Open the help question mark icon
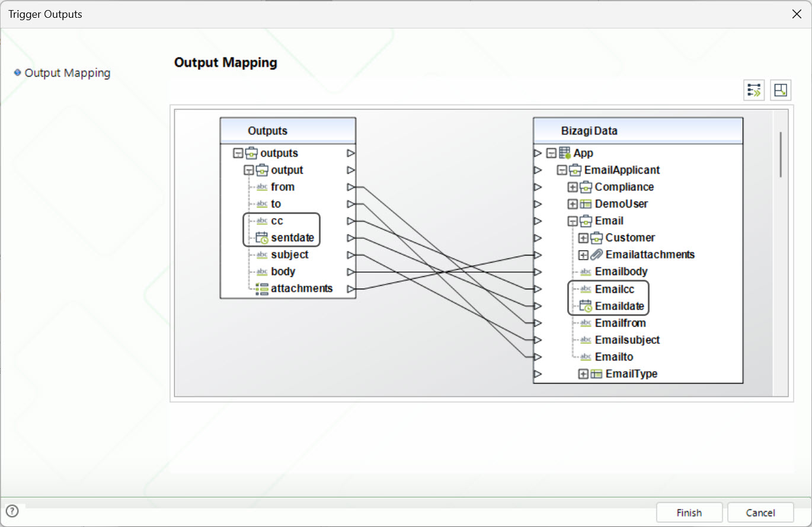Image resolution: width=812 pixels, height=527 pixels. coord(12,511)
